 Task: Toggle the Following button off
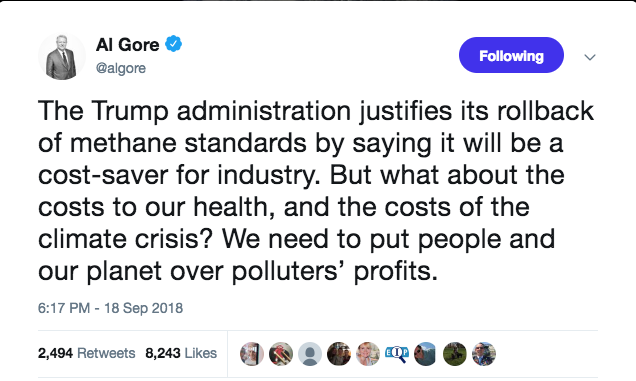point(511,55)
